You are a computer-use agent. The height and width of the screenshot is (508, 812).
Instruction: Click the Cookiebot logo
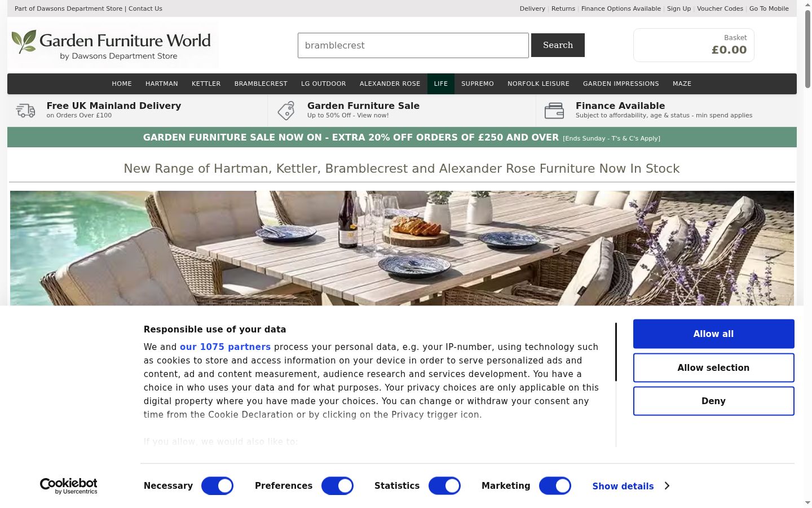click(69, 486)
